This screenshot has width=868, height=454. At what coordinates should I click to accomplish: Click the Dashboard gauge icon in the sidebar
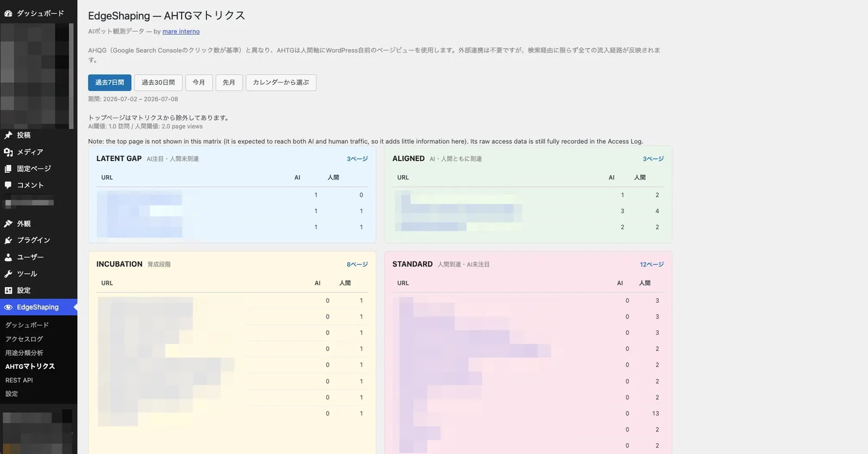point(8,13)
